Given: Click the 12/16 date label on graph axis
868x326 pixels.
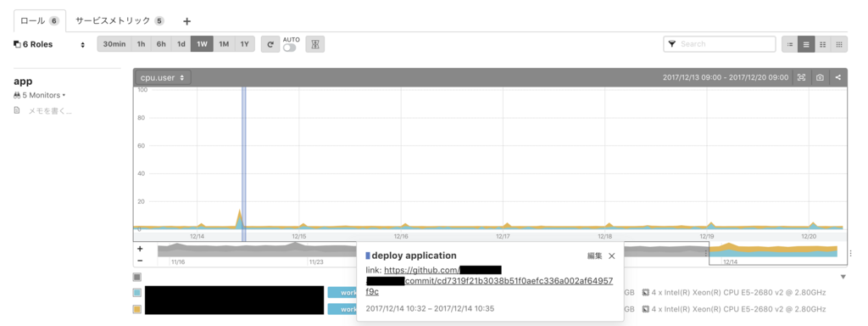Looking at the screenshot, I should 401,236.
